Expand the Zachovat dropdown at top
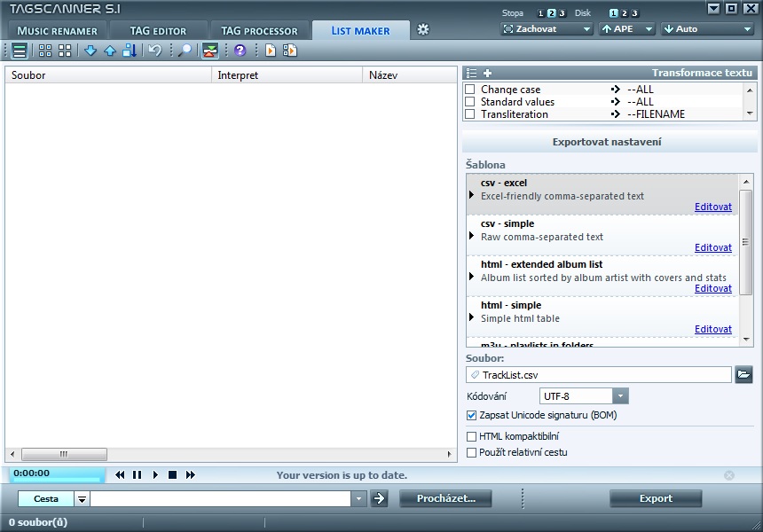 (x=547, y=29)
